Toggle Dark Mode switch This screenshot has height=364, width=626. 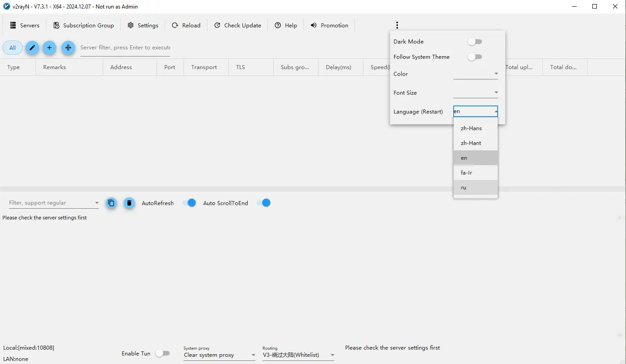[x=475, y=42]
